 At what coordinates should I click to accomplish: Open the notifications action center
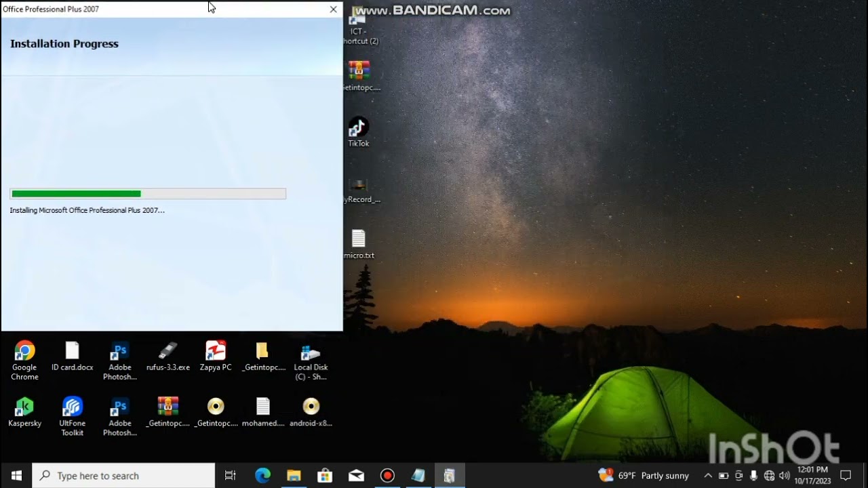846,476
